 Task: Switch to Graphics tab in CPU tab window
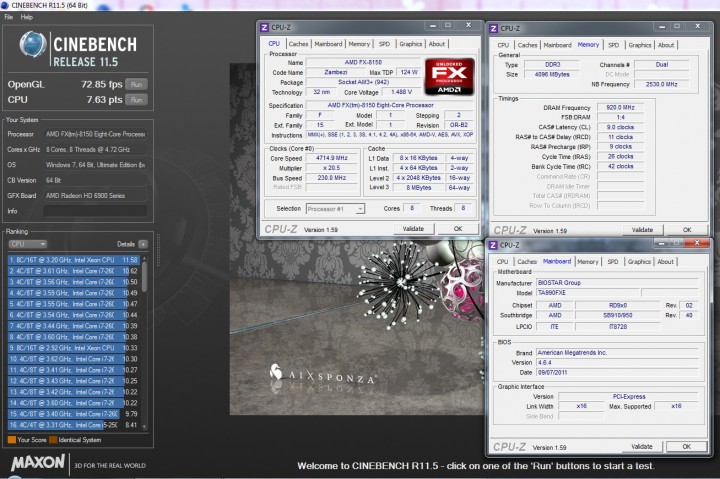click(x=411, y=44)
